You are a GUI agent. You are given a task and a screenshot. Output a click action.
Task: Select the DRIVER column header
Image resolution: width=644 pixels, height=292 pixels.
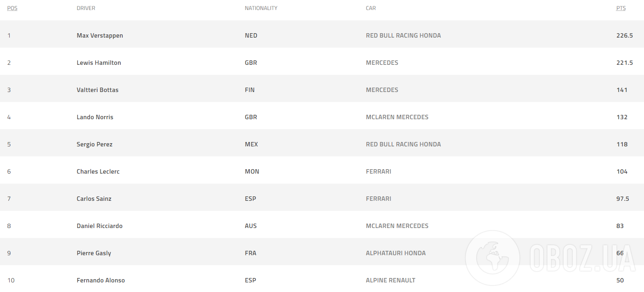pyautogui.click(x=86, y=8)
